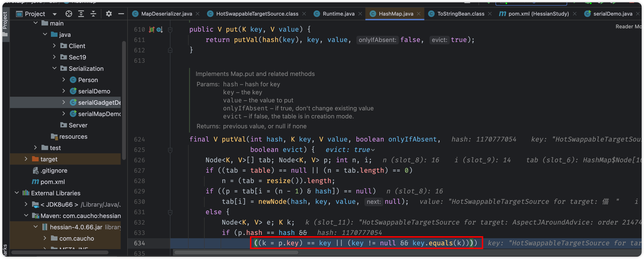The image size is (644, 259).
Task: Select Person class in tree
Action: (x=88, y=80)
